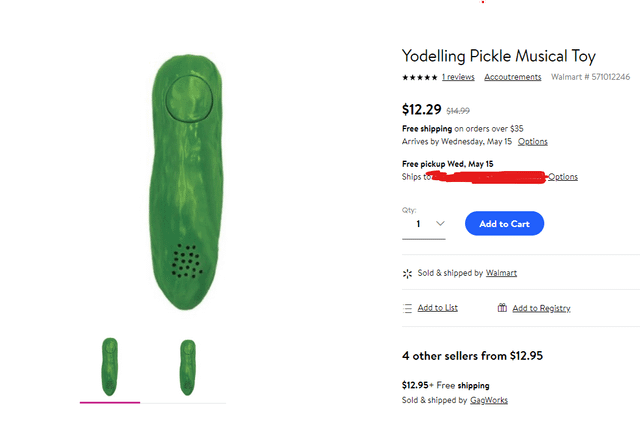Viewport: 640px width, 448px height.
Task: Click the Add to List link
Action: tap(438, 308)
